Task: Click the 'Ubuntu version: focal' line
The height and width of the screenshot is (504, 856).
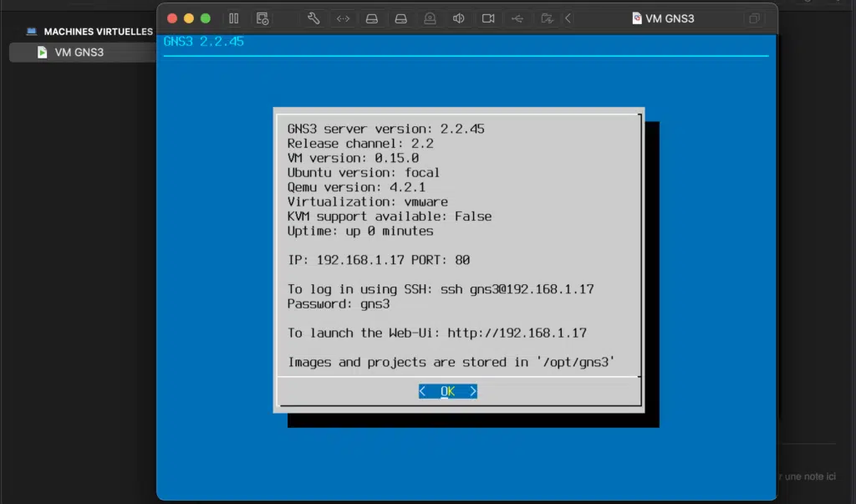Action: point(363,172)
